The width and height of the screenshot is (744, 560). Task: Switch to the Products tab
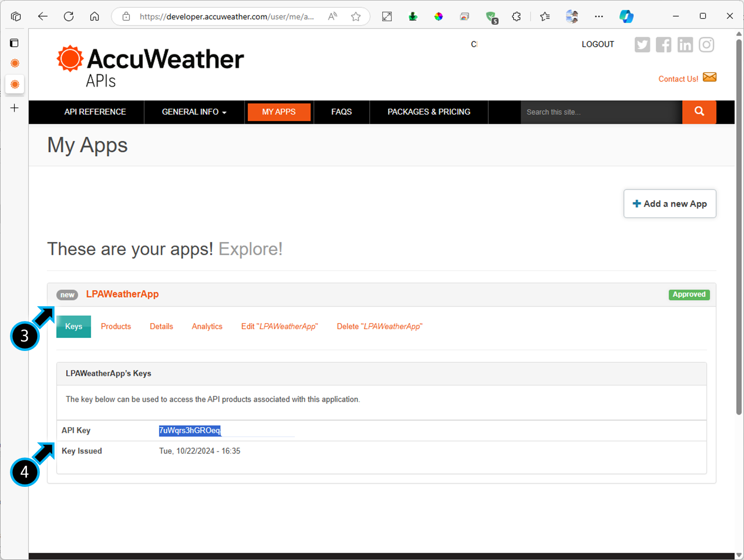[x=116, y=327]
